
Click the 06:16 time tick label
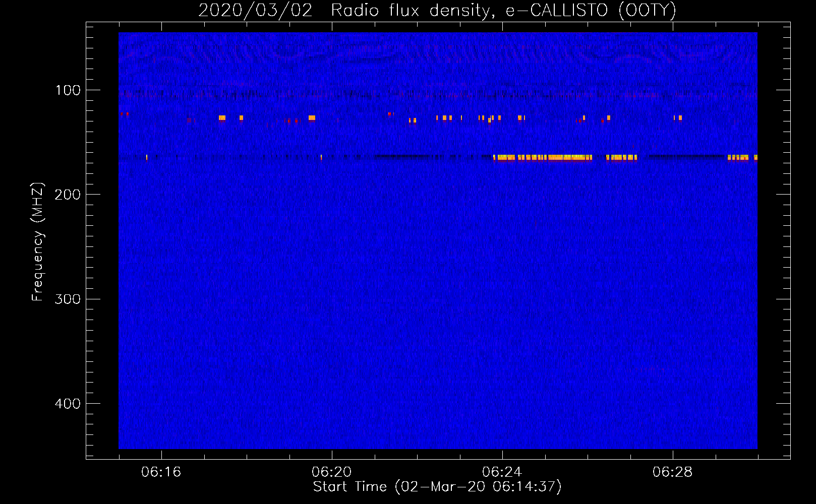point(161,472)
